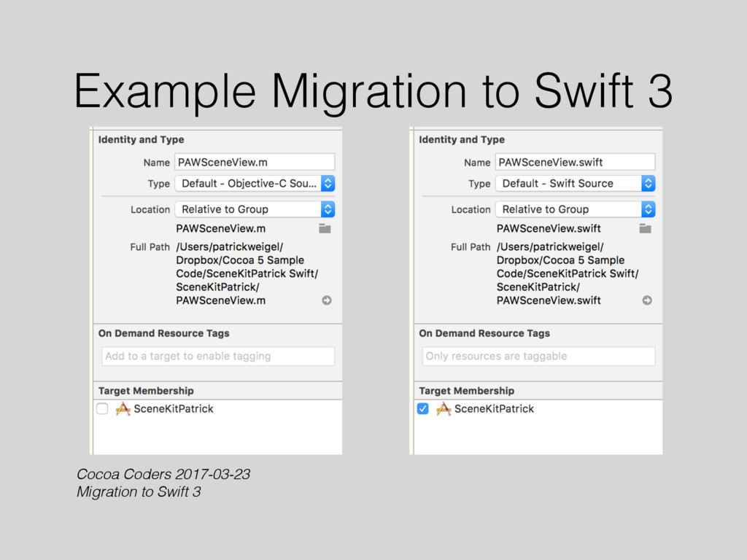Viewport: 747px width, 560px height.
Task: Click 'Only resources are taggable' field
Action: tap(539, 356)
